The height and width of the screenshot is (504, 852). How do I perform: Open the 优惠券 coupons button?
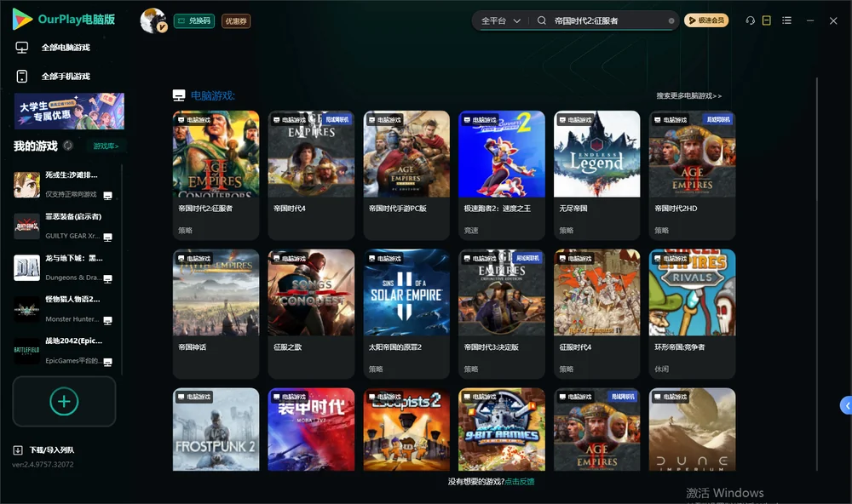(236, 21)
